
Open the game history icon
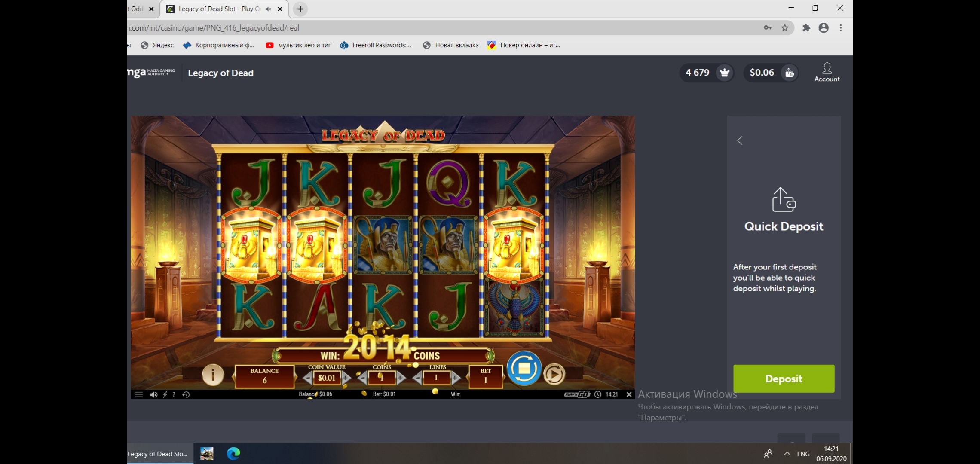click(x=186, y=394)
